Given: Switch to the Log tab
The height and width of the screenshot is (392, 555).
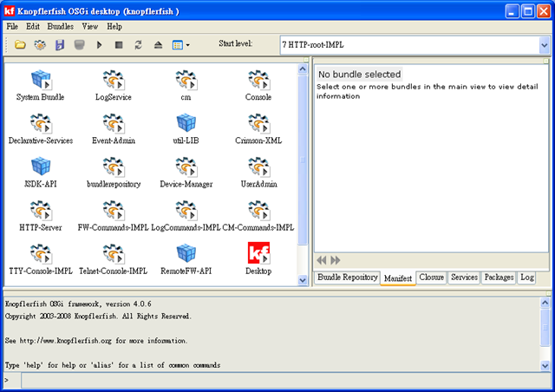Looking at the screenshot, I should (x=527, y=278).
